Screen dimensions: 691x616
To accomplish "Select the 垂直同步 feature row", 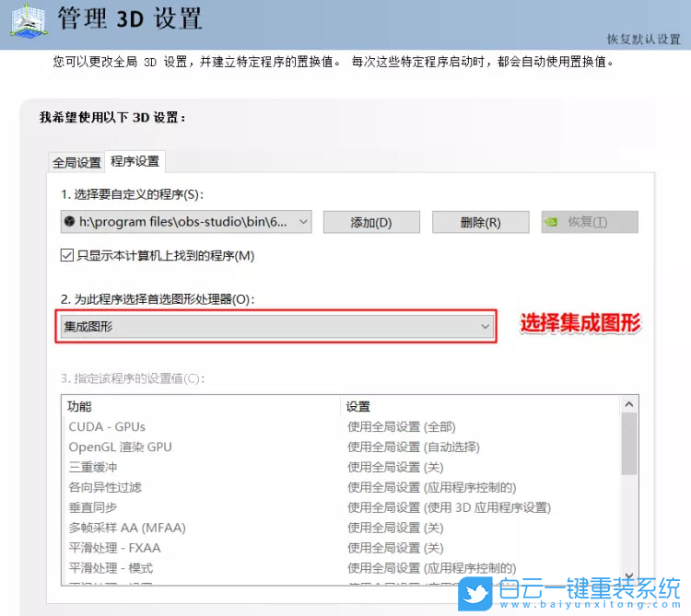I will [x=341, y=507].
